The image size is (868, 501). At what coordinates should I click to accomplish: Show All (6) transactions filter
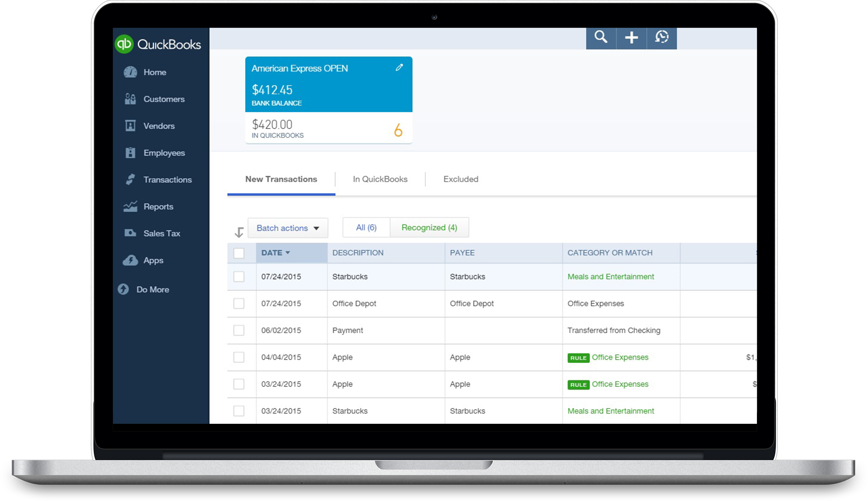[x=366, y=228]
